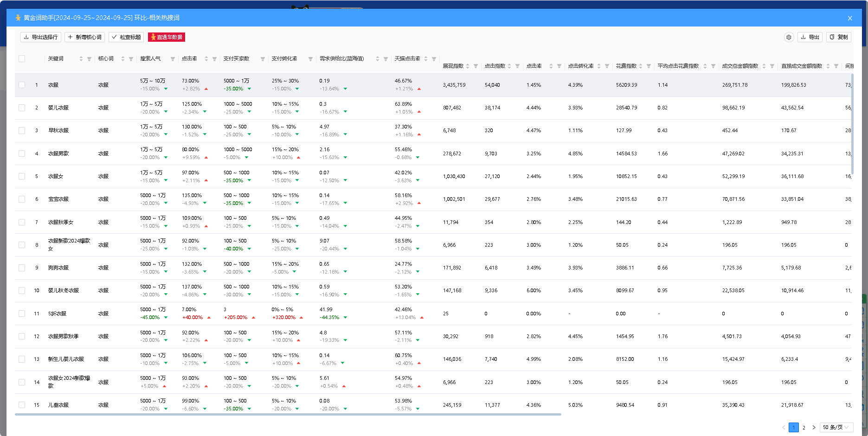Sort table by 关键词 column
The image size is (868, 436).
tap(81, 59)
